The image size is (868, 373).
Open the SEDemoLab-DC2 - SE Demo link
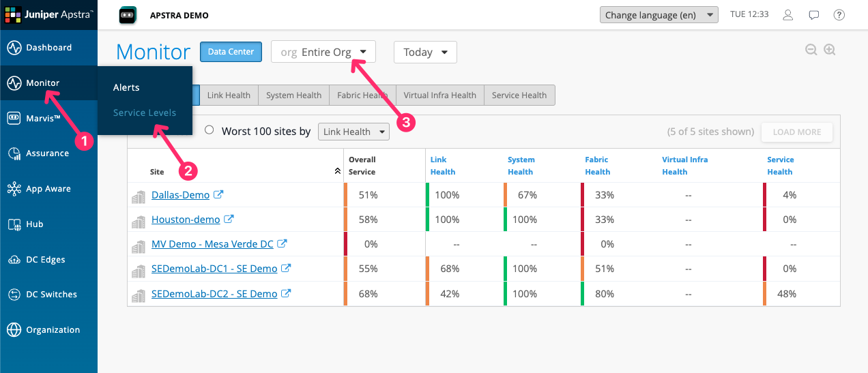(x=214, y=294)
